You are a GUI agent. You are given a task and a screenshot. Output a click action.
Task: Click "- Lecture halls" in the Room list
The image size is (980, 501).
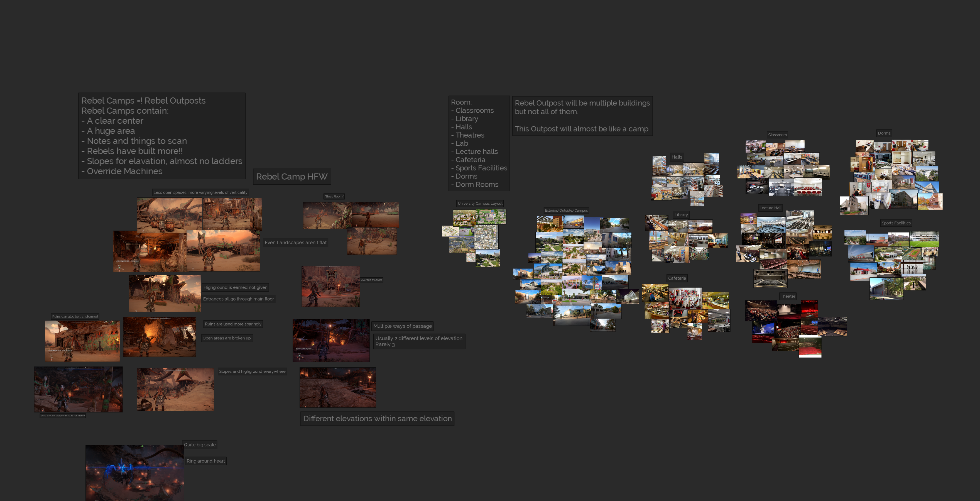coord(474,151)
